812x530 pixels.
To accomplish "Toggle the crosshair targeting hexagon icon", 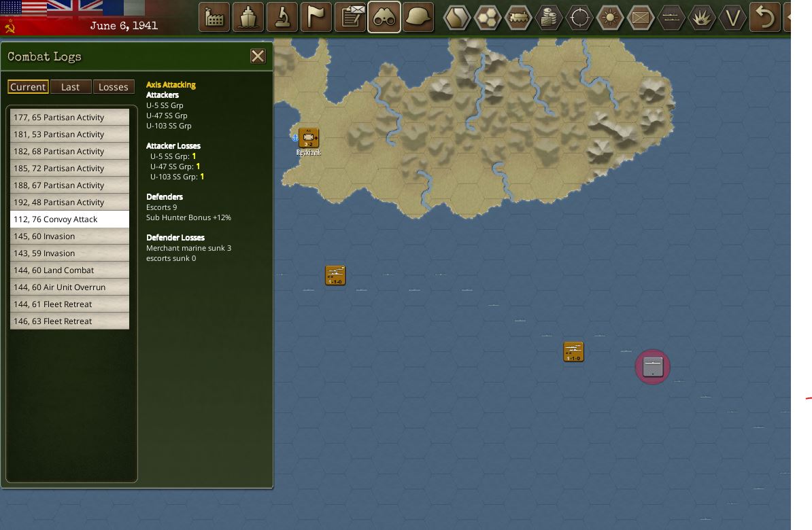I will 579,18.
